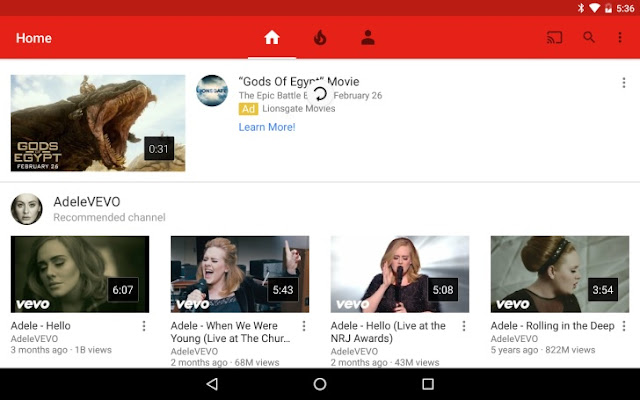Switch to the Trending flame tab
The image size is (640, 400).
tap(320, 38)
